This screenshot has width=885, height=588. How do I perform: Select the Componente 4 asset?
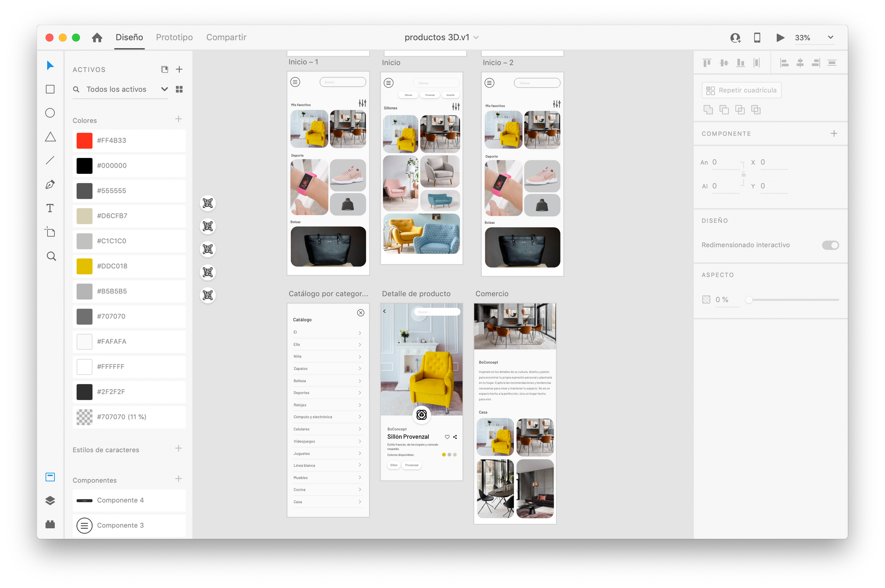coord(129,500)
